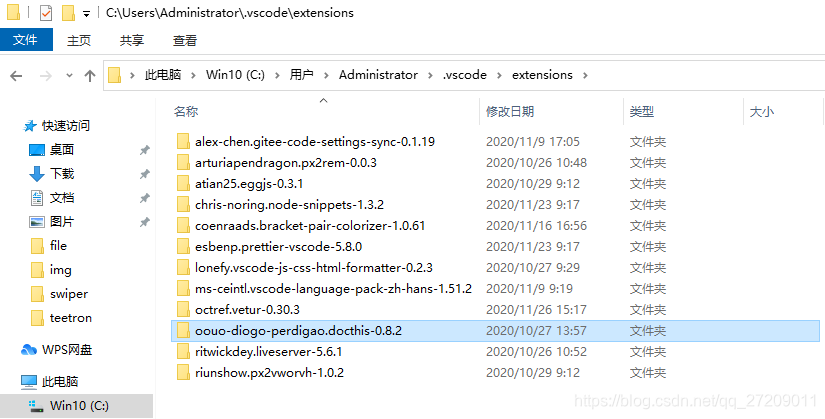Viewport: 825px width, 419px height.
Task: Click folder icon of coenraads.bracket-pair-colorizer-1.0.61
Action: click(x=183, y=225)
